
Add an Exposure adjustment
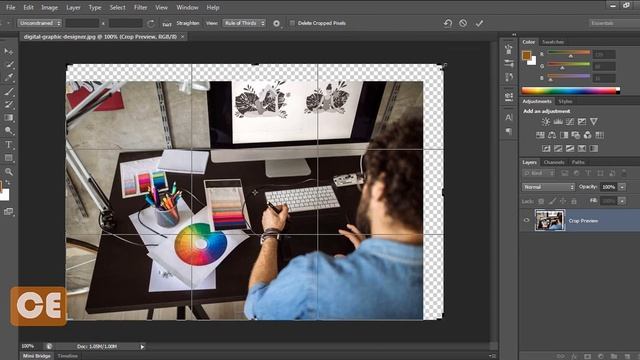tap(582, 121)
